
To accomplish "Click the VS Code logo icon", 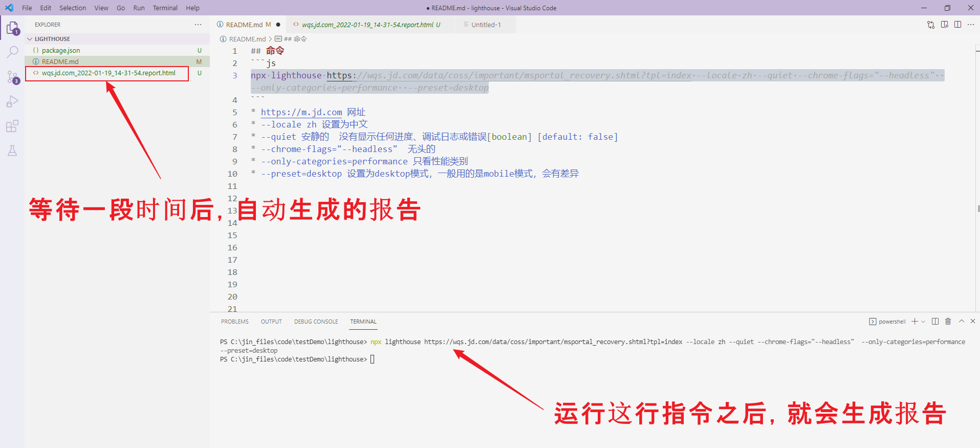I will tap(9, 8).
